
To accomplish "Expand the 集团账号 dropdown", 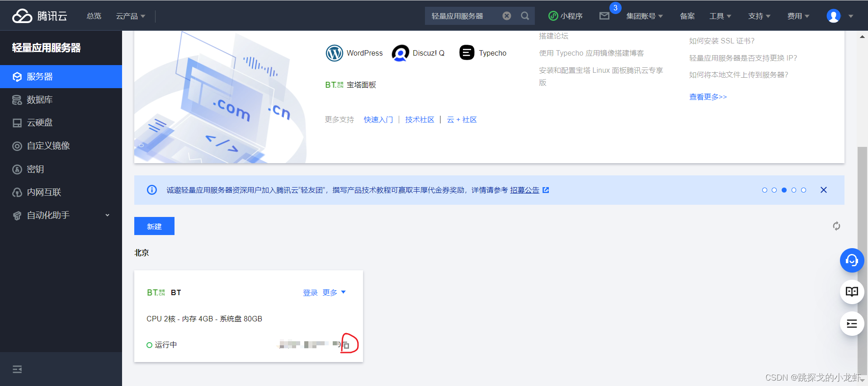I will click(644, 16).
